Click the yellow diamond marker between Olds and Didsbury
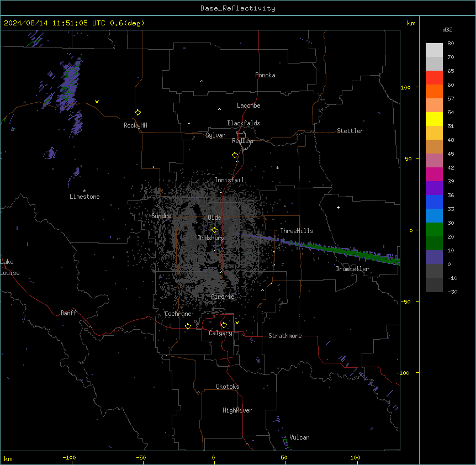This screenshot has width=476, height=465. [x=214, y=230]
